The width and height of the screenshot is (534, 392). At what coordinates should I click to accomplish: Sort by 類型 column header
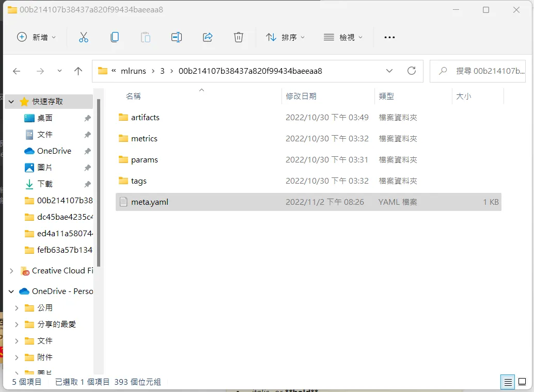[386, 96]
